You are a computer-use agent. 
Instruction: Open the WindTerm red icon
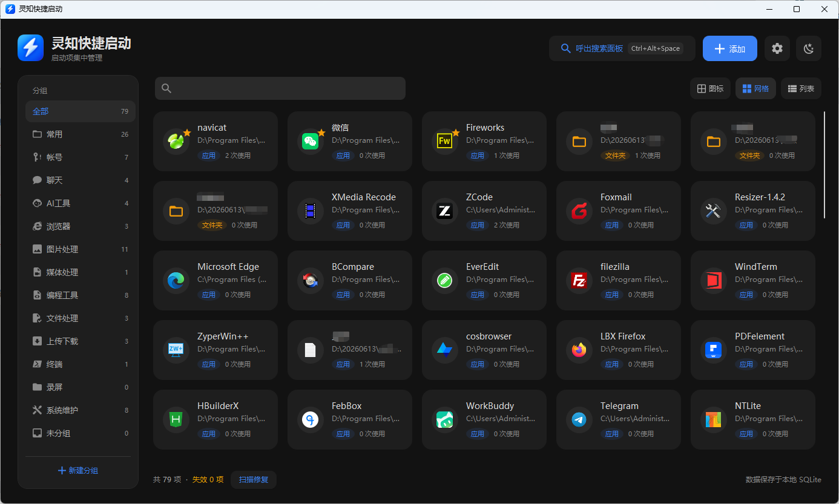[714, 281]
